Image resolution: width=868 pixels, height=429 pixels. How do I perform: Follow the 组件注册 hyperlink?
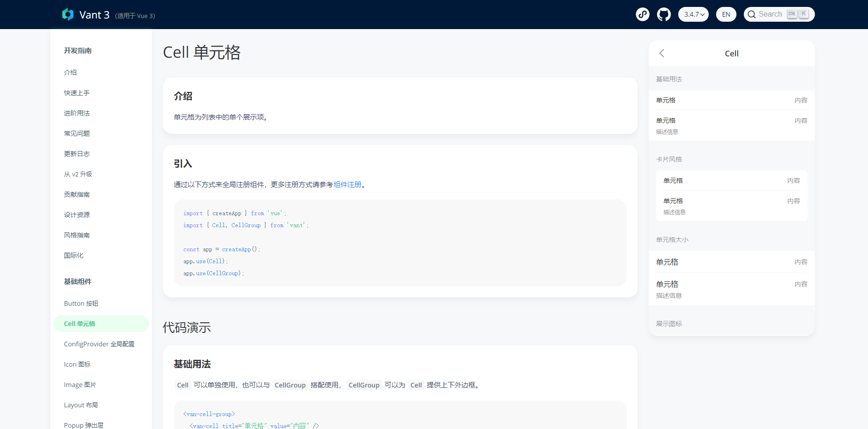click(347, 184)
